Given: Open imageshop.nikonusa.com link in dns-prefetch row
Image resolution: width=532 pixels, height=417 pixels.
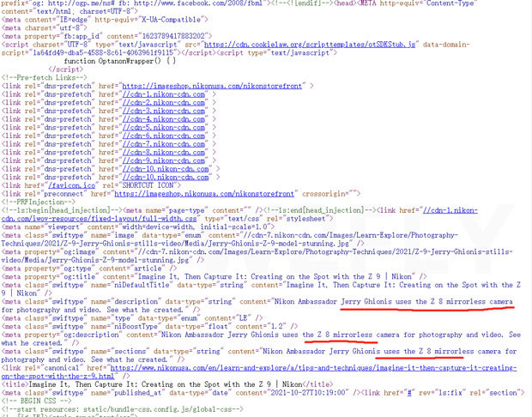Looking at the screenshot, I should click(x=212, y=86).
